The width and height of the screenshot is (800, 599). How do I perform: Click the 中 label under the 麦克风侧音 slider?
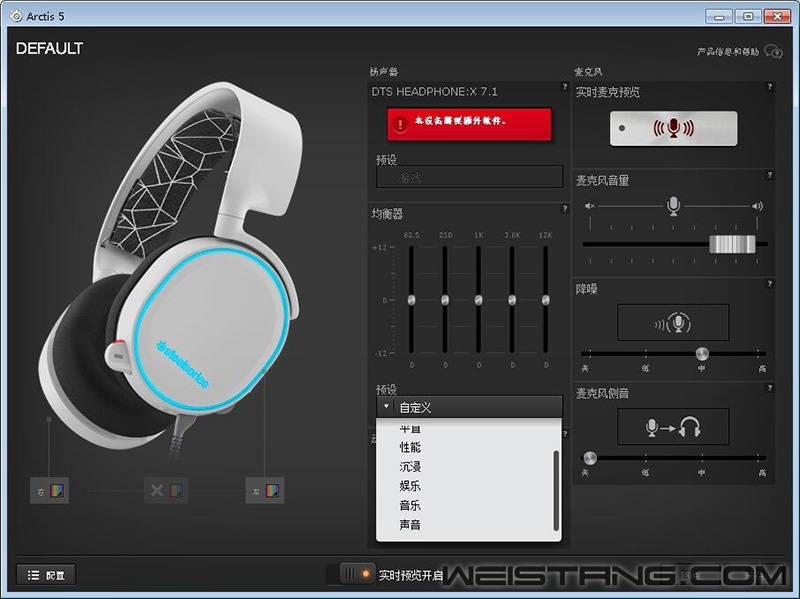click(702, 473)
